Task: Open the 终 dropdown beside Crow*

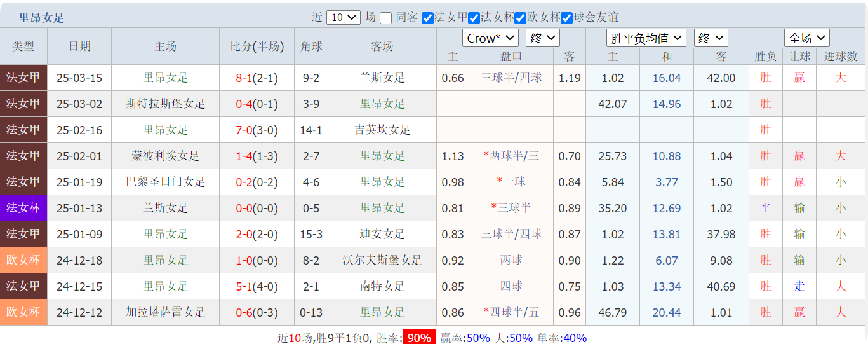Action: click(x=542, y=38)
